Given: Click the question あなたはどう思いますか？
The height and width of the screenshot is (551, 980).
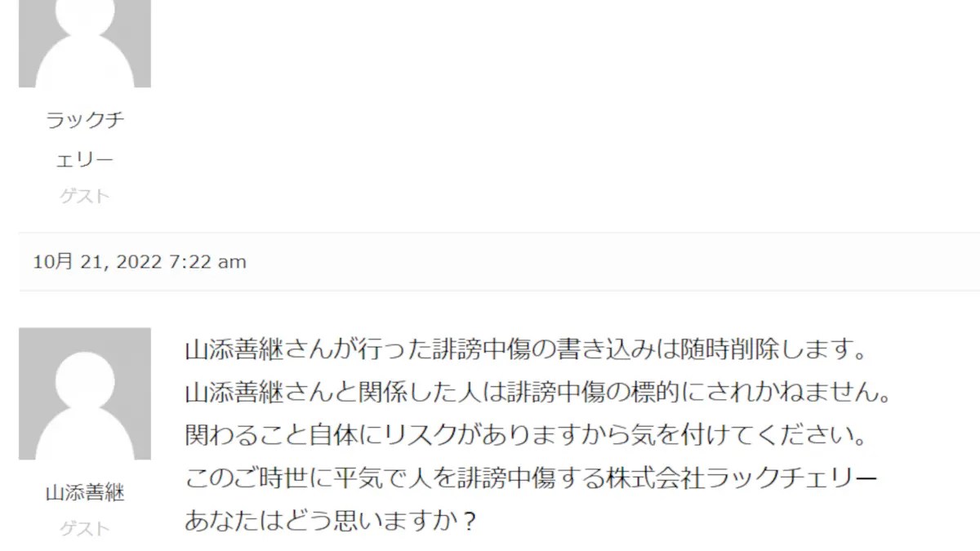Looking at the screenshot, I should (331, 519).
